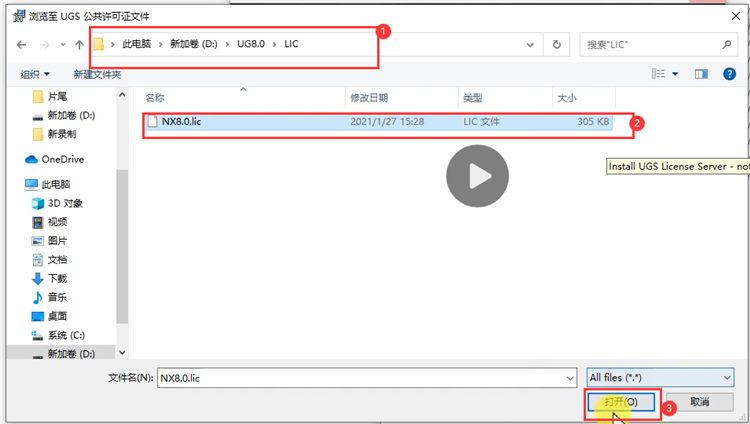This screenshot has width=750, height=424.
Task: Click the 打开(O) button
Action: click(621, 402)
